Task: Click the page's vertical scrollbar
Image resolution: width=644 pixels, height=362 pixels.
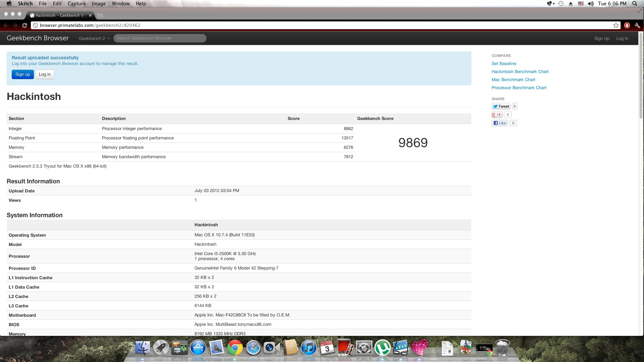Action: [x=641, y=75]
